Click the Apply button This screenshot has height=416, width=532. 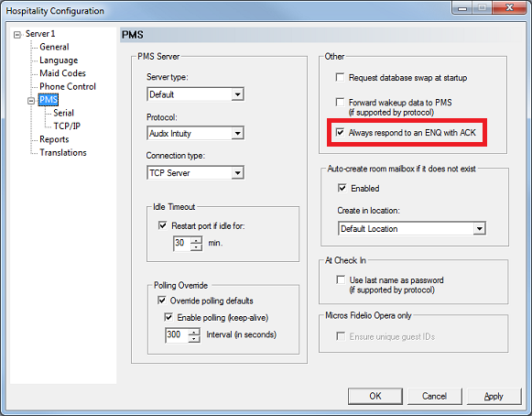494,396
